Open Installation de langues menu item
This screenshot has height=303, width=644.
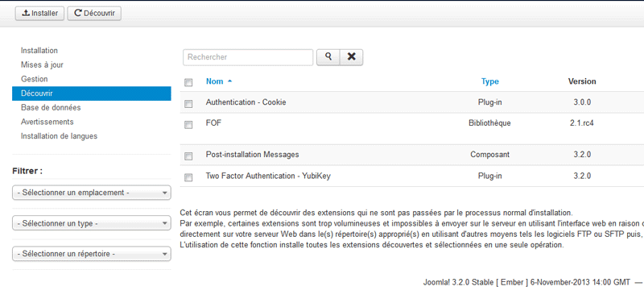click(59, 135)
